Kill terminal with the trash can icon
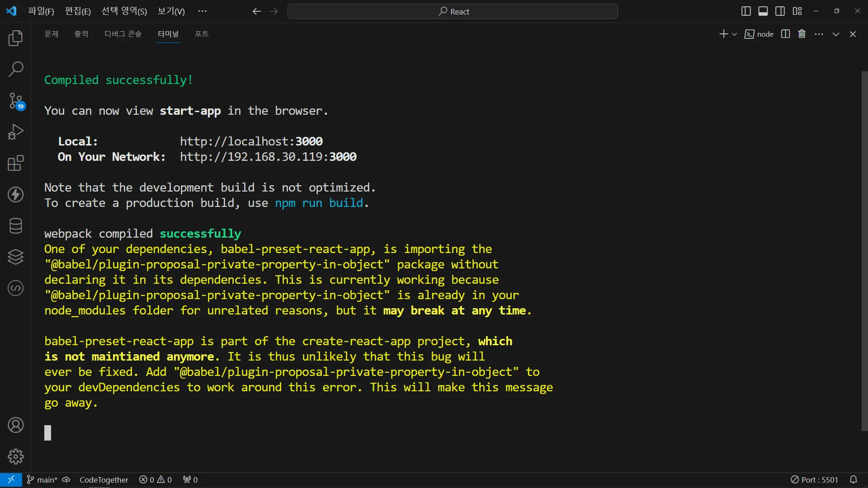Screen dimensions: 868x488 click(802, 34)
